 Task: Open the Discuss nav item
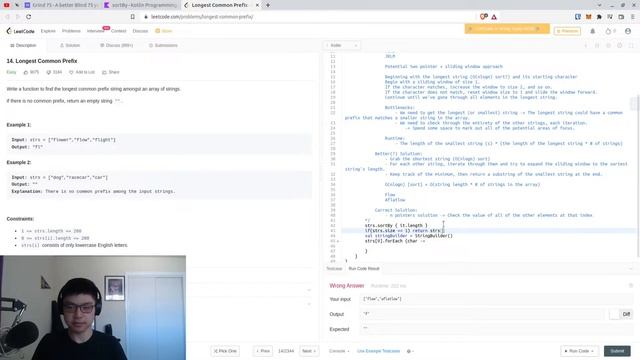click(x=140, y=31)
